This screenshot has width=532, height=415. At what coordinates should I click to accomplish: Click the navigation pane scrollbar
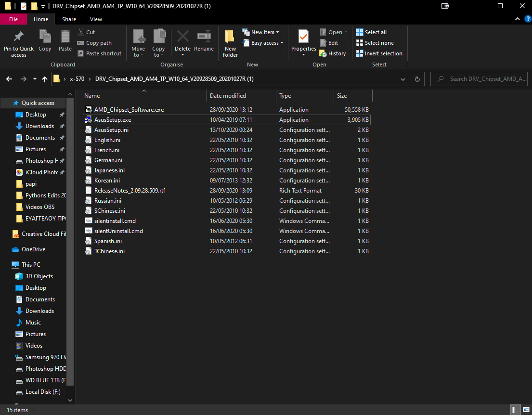[70, 242]
